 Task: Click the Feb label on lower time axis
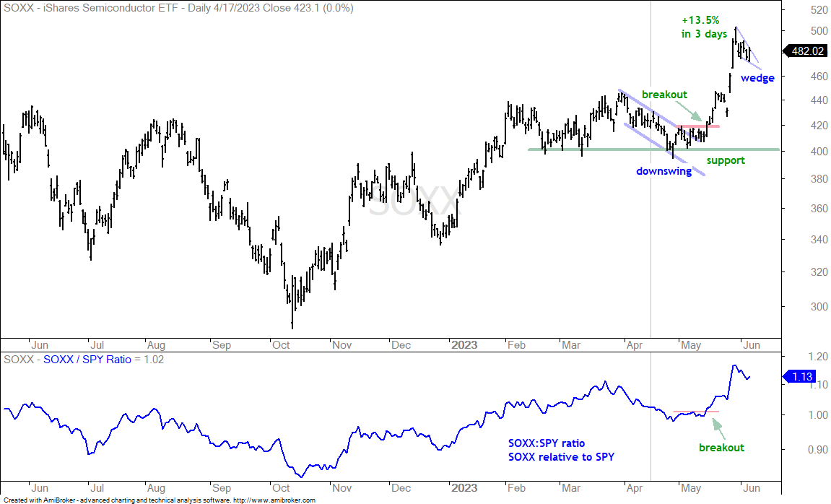pos(516,488)
